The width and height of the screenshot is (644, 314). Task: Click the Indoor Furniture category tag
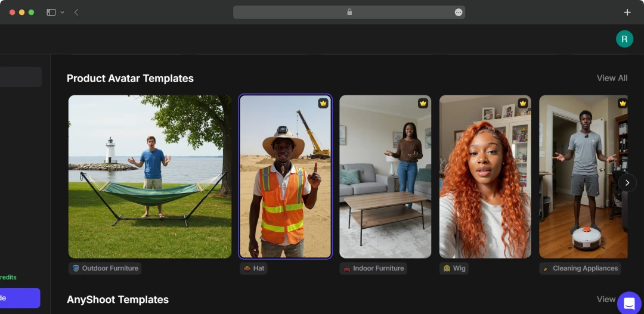click(x=373, y=269)
